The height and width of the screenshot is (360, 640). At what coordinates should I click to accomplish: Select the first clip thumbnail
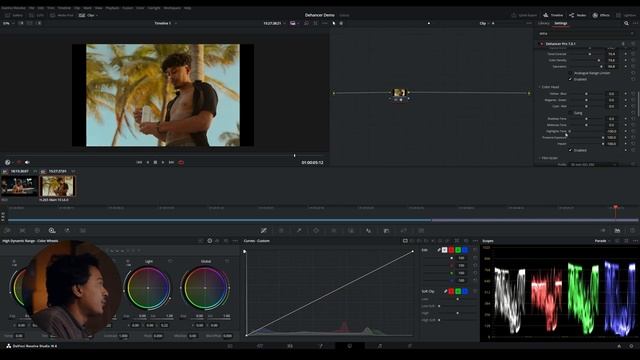tap(19, 186)
